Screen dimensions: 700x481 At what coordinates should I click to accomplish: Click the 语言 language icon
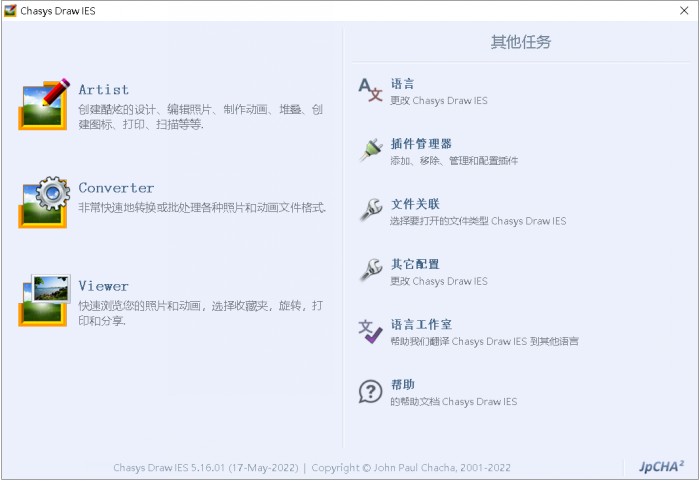[x=371, y=90]
